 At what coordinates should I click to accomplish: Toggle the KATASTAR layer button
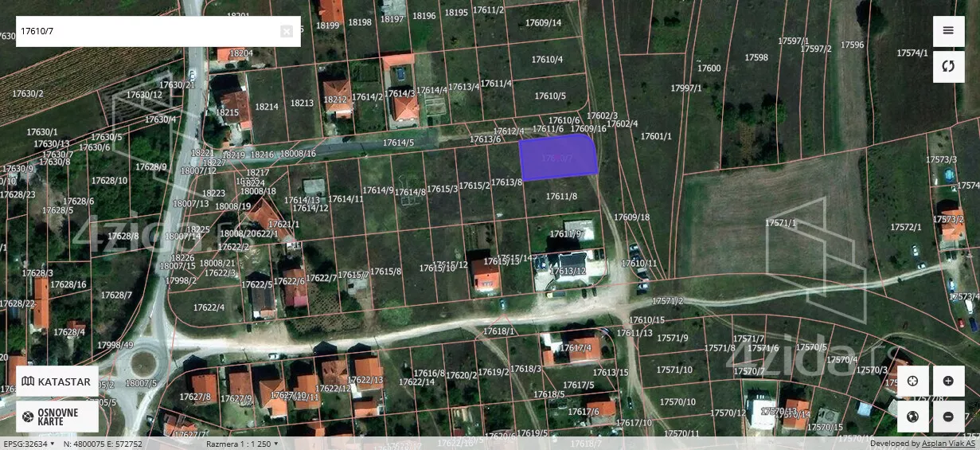click(57, 382)
